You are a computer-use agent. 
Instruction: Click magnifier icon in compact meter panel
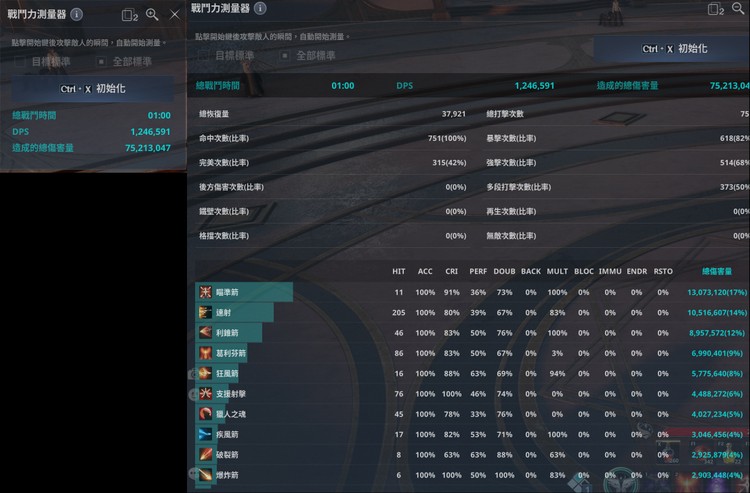tap(152, 15)
